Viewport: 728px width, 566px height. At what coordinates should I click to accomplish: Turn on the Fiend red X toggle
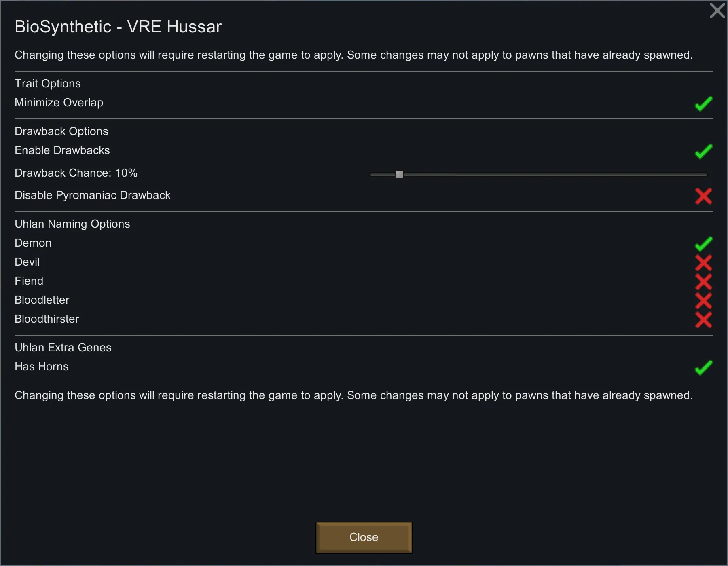click(703, 282)
